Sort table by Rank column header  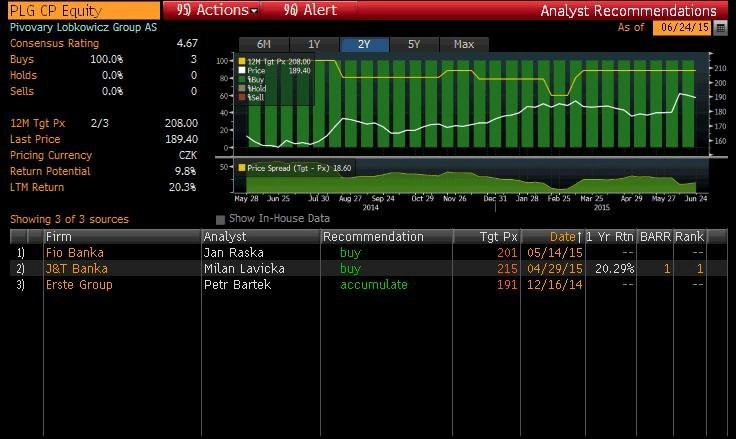click(x=690, y=237)
